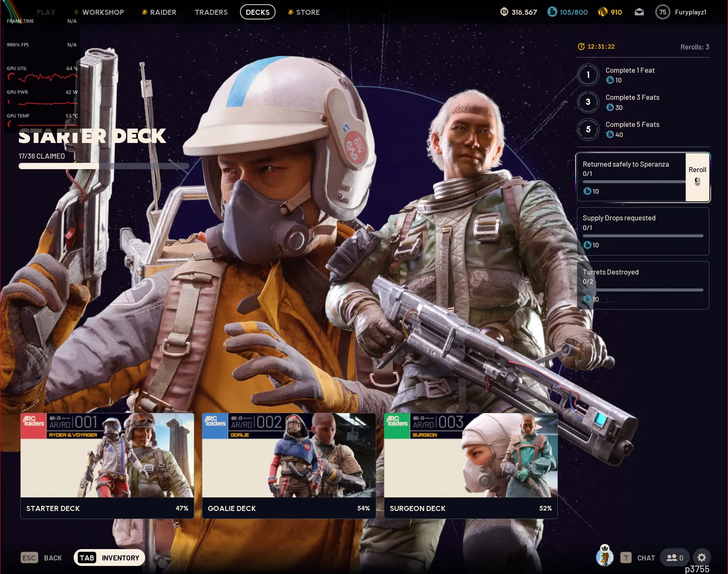
Task: Click the Turrets Destroyed progress bar
Action: pos(643,290)
